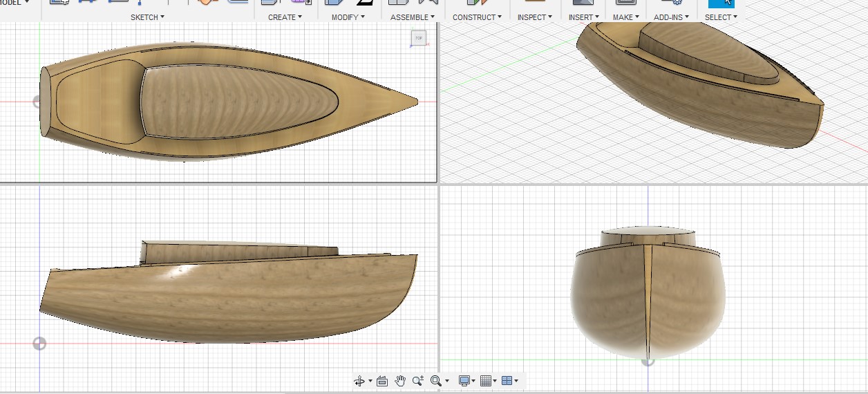Click the Viewports layout icon
This screenshot has height=394, width=868.
point(507,381)
